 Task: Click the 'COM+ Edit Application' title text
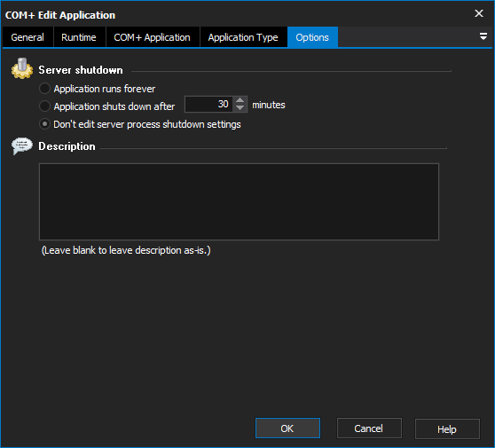point(60,15)
